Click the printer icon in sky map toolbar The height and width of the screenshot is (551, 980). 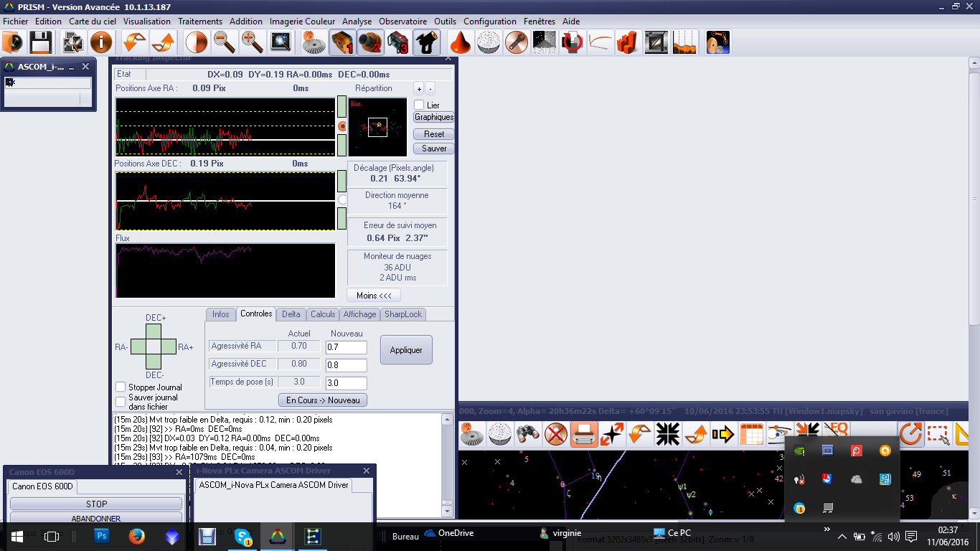click(x=584, y=434)
